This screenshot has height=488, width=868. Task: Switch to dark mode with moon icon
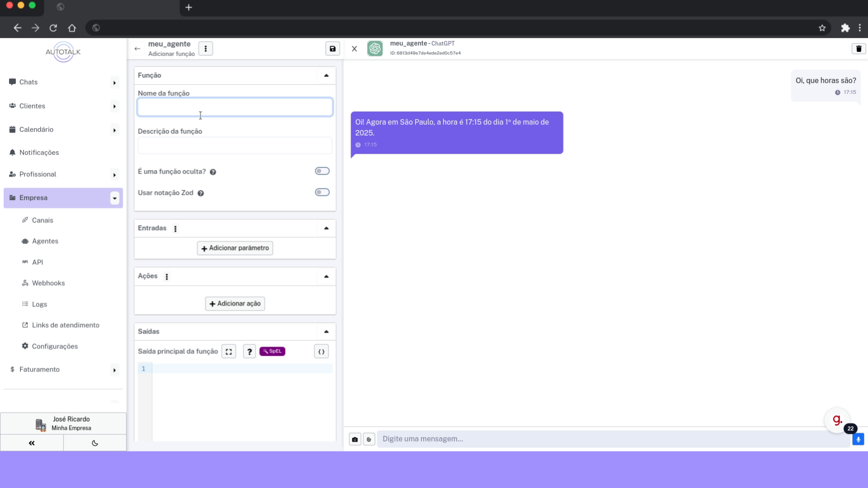[x=95, y=443]
